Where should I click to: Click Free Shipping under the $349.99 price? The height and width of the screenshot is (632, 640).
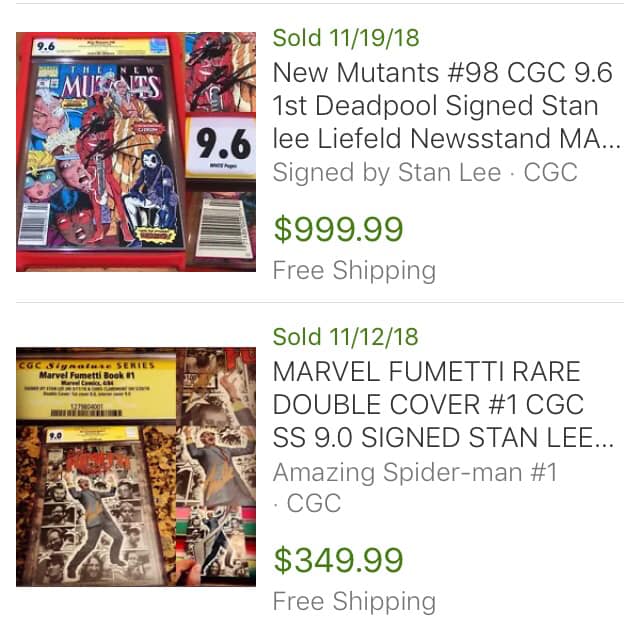(x=354, y=601)
